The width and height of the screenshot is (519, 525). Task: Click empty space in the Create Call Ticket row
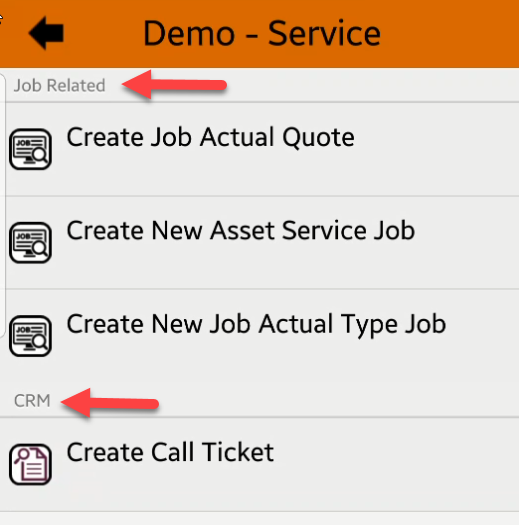pyautogui.click(x=395, y=464)
